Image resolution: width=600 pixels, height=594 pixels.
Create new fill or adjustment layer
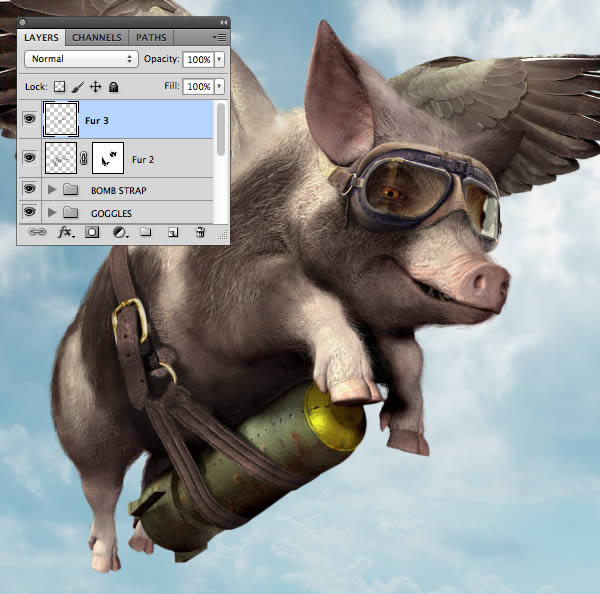pos(120,232)
